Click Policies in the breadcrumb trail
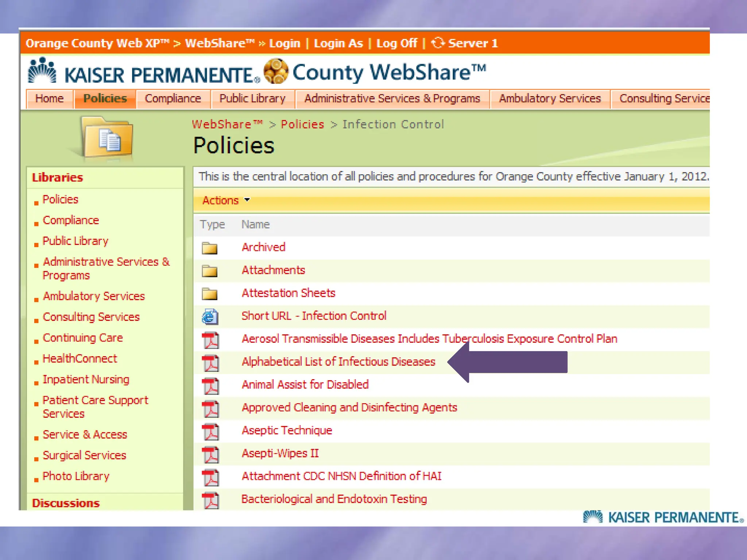The width and height of the screenshot is (747, 560). click(302, 124)
